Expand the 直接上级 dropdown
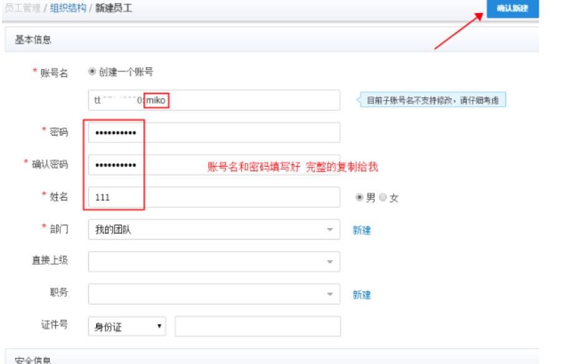Screen dimensions: 588x364 [214, 262]
